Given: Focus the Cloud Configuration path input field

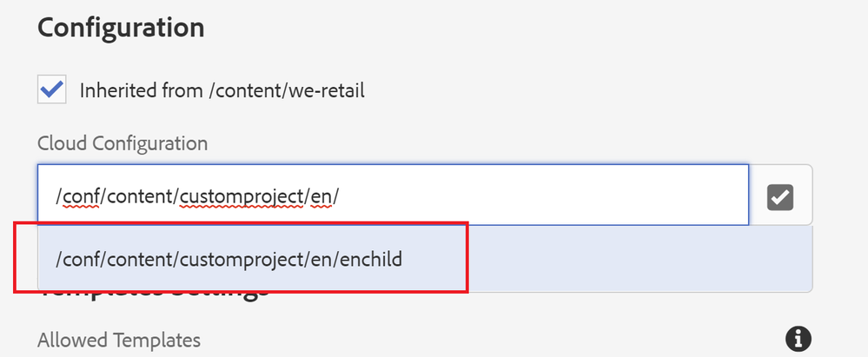Looking at the screenshot, I should click(391, 196).
